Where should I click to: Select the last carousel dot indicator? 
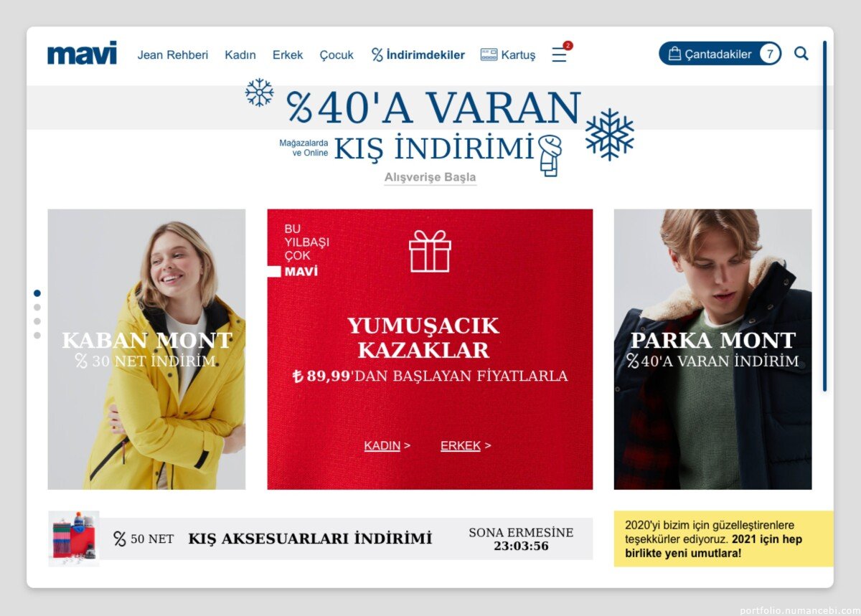coord(37,335)
